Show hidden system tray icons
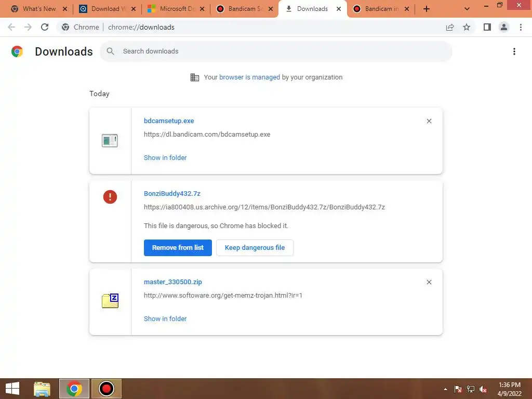 445,389
